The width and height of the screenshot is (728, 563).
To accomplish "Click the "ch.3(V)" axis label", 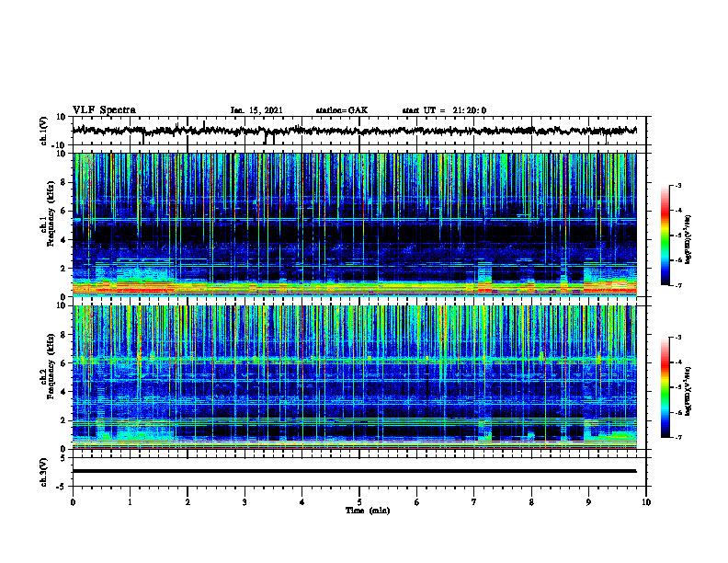I will [44, 472].
